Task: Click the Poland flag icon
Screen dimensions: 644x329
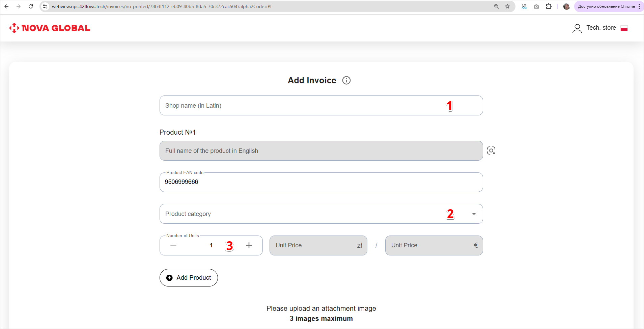Action: 624,28
